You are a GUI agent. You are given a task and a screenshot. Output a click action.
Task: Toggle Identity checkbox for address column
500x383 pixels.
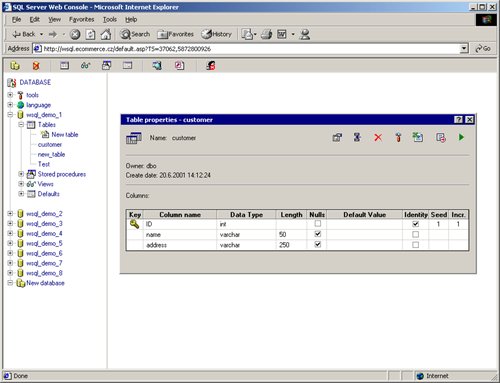pyautogui.click(x=415, y=245)
